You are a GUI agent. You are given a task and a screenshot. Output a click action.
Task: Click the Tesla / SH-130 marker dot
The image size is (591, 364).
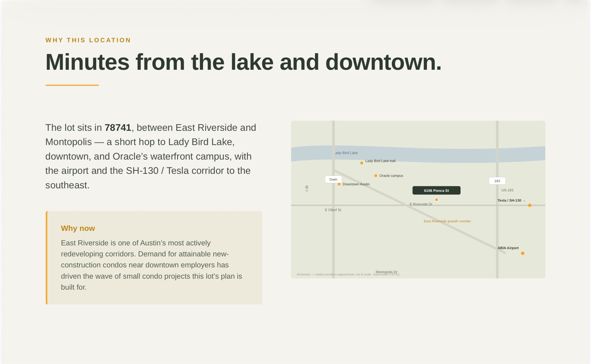coord(529,205)
